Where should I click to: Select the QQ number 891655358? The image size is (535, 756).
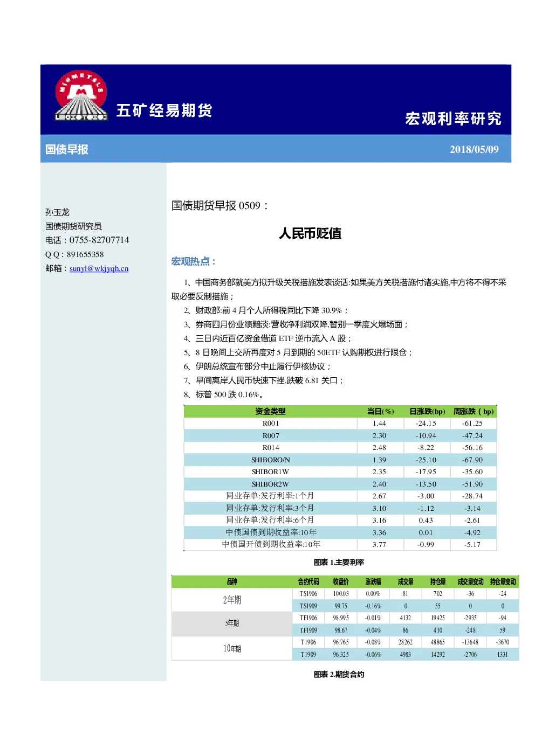(x=85, y=254)
